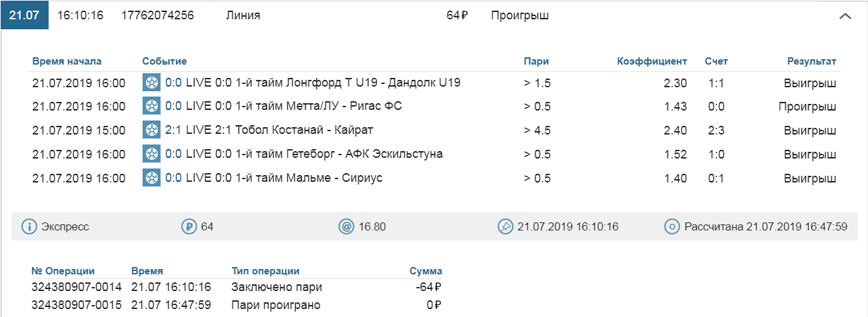Click the Событие column header
This screenshot has height=317, width=868.
coord(165,61)
